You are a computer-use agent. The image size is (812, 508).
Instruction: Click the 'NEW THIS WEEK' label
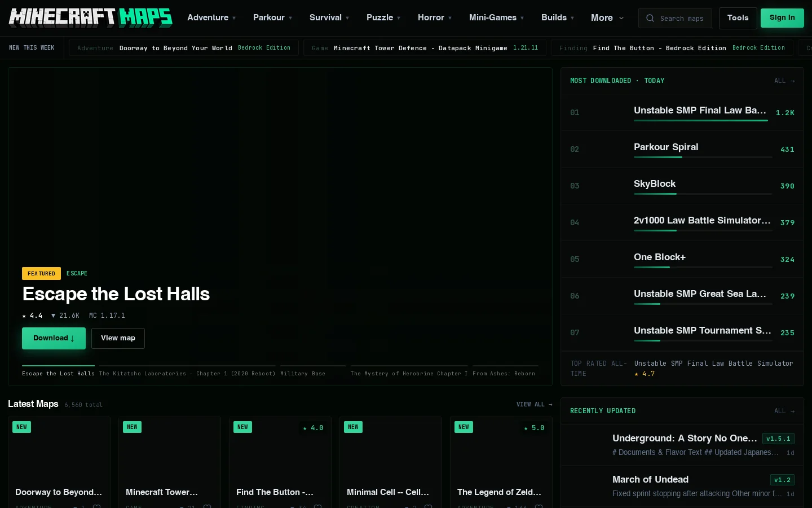pos(32,48)
